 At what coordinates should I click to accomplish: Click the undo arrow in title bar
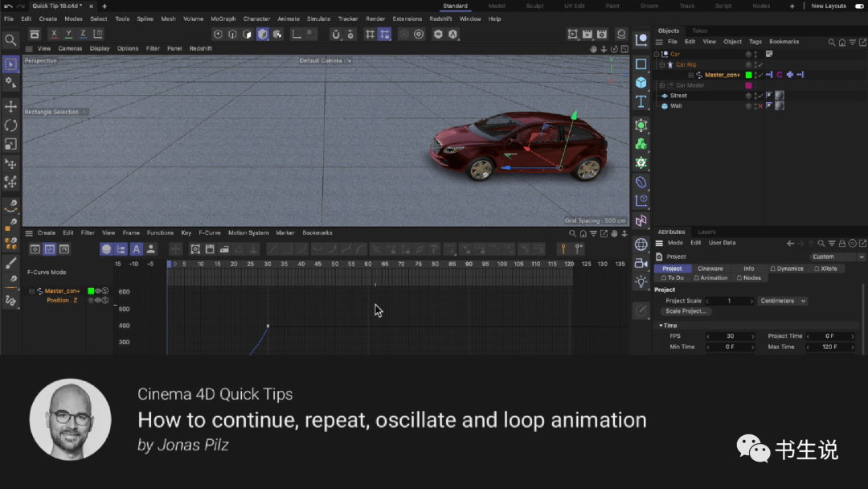point(8,6)
